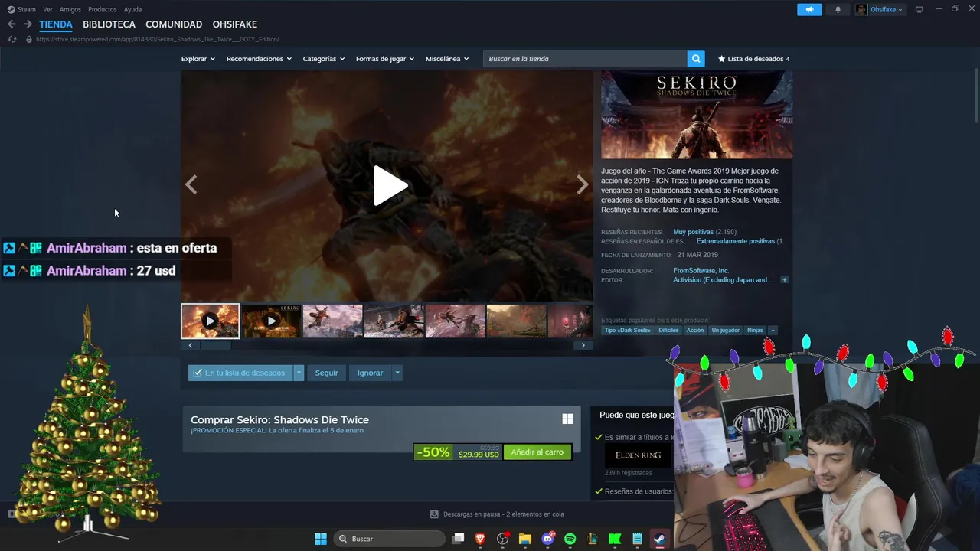Show more tags with the plus button
The image size is (980, 551).
(x=773, y=330)
